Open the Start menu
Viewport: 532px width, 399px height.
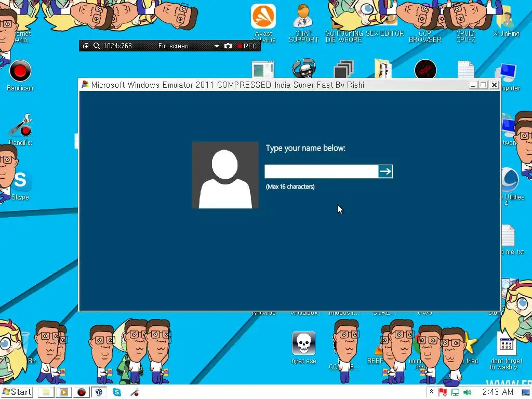(x=17, y=392)
